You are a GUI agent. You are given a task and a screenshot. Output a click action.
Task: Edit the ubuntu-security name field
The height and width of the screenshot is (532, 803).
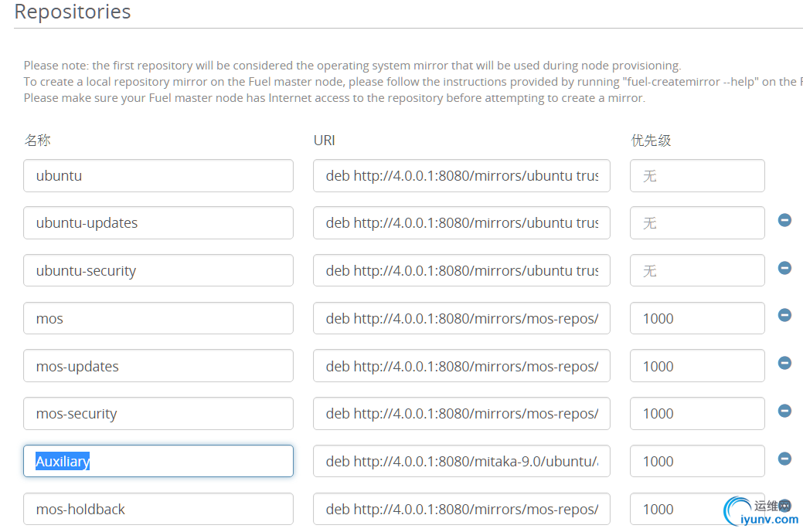click(158, 270)
